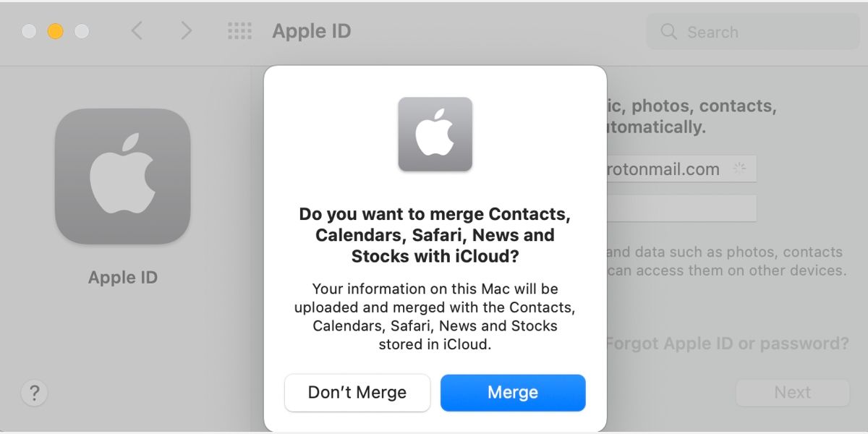
Task: Click the Apple ID label in the sidebar
Action: 122,277
